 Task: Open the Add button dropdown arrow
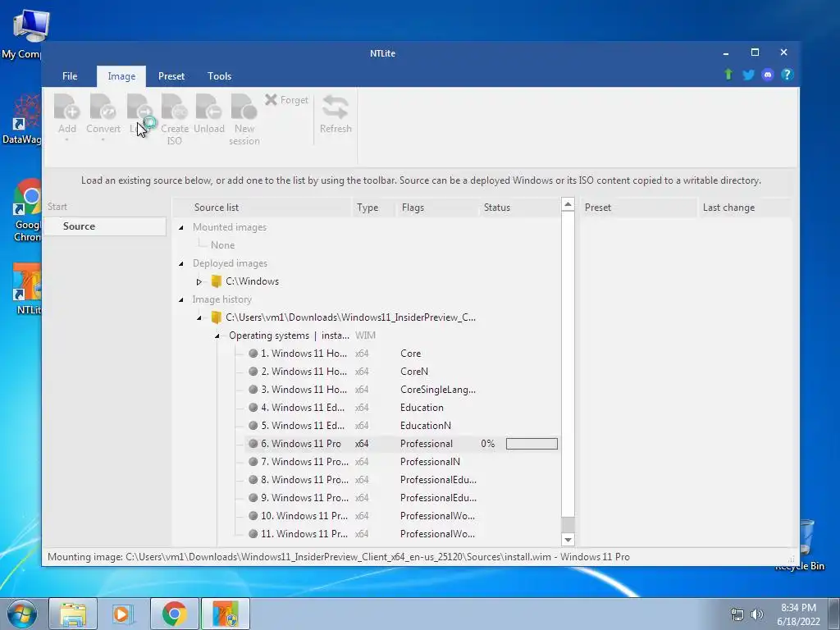[67, 140]
